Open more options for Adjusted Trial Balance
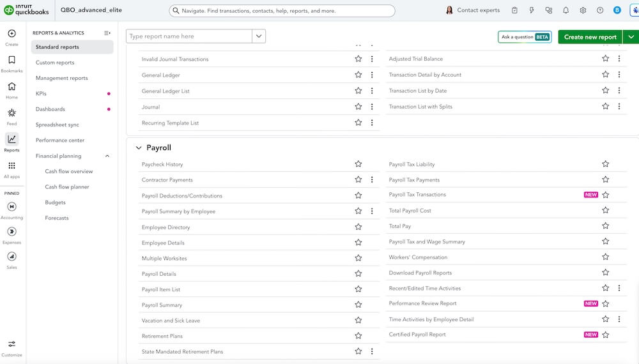 coord(619,59)
